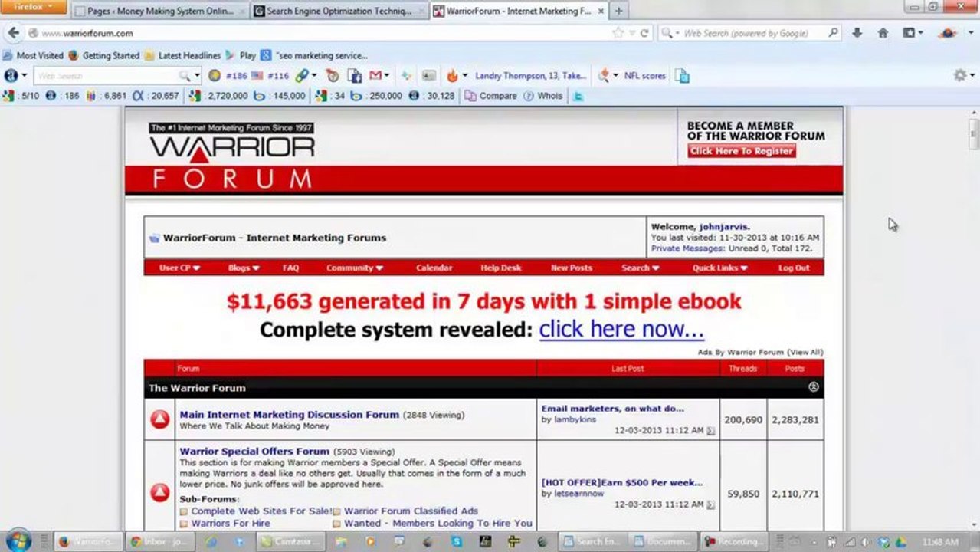Click the threads count 200,690
The width and height of the screenshot is (980, 552).
coord(743,419)
